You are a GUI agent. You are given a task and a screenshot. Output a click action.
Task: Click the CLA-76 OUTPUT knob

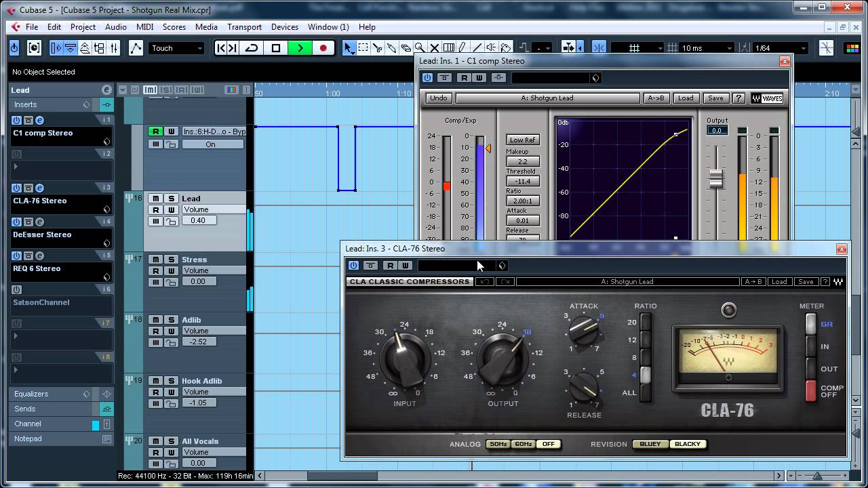point(502,358)
